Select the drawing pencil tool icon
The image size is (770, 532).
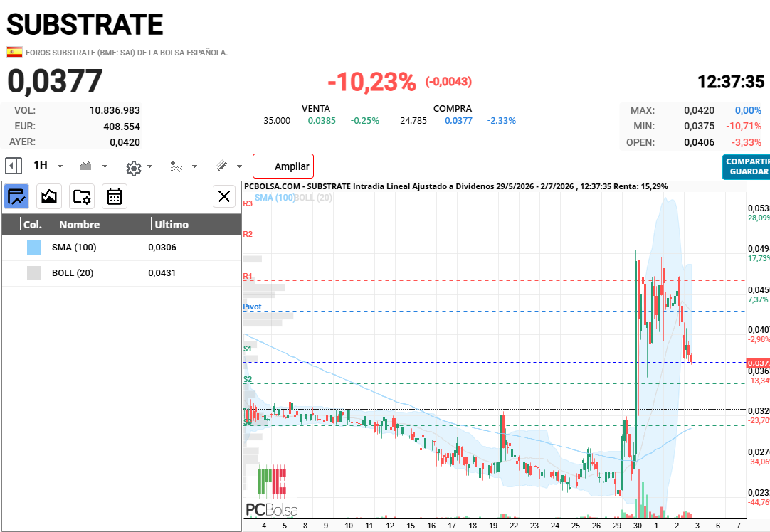tap(222, 166)
